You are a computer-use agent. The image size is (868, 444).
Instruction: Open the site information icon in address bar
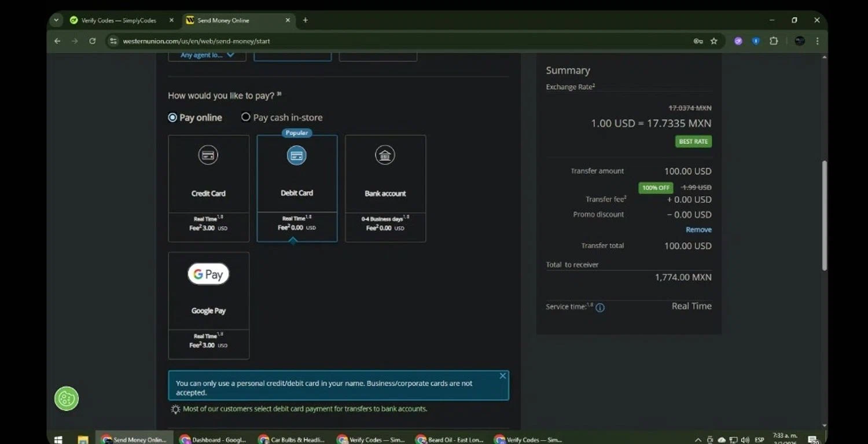[113, 41]
